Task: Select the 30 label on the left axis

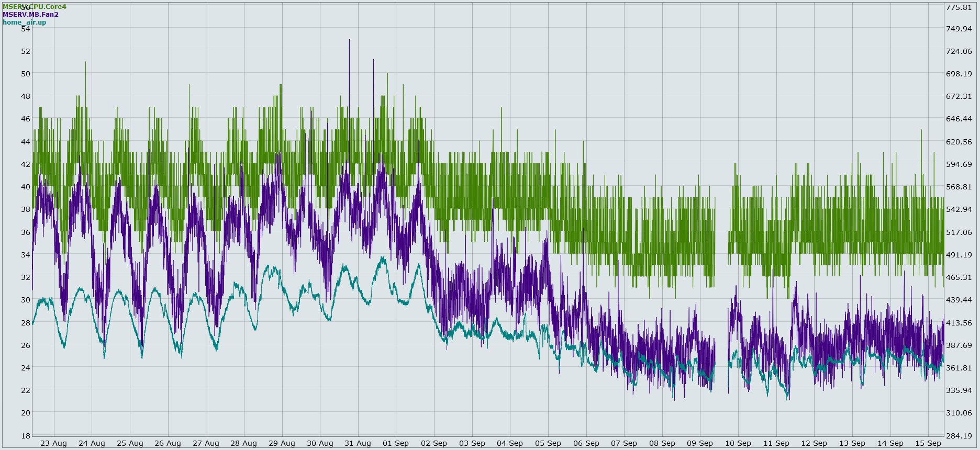Action: point(26,300)
